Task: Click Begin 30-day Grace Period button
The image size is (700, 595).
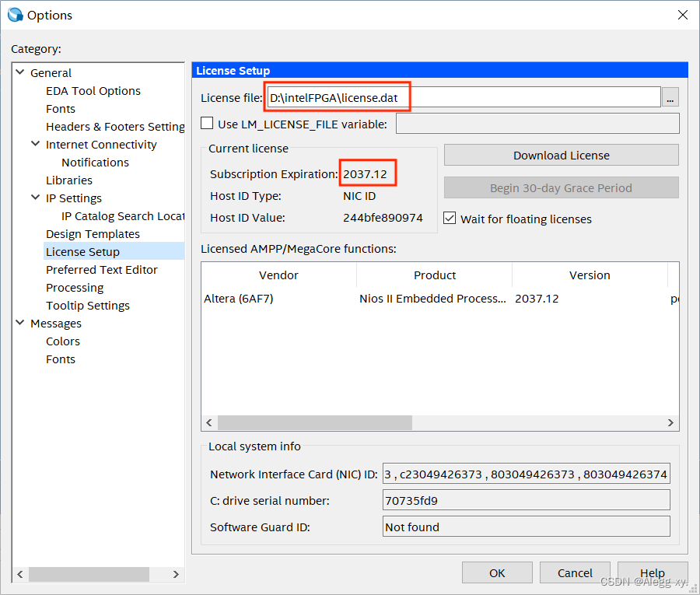Action: 561,188
